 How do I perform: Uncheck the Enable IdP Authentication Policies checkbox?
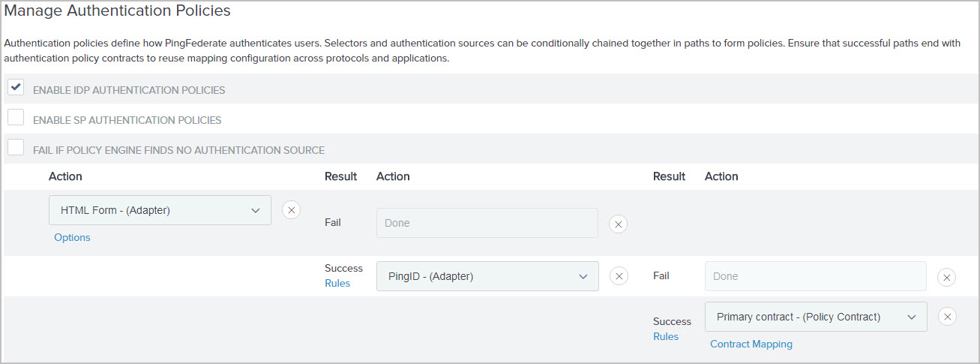16,88
